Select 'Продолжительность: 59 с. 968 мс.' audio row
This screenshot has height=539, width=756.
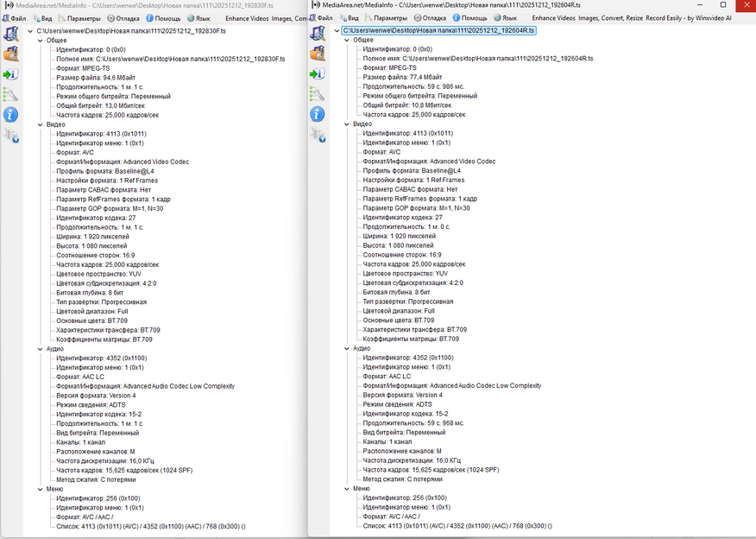click(413, 423)
